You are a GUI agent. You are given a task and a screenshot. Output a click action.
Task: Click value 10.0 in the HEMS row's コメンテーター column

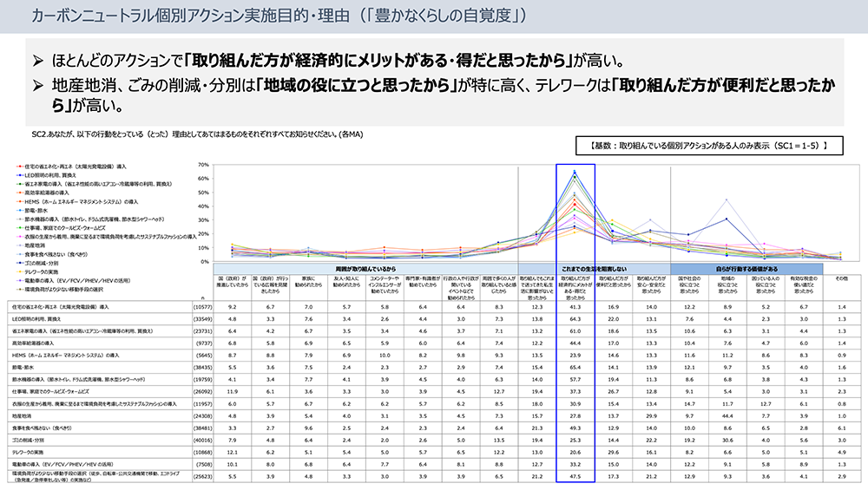pyautogui.click(x=385, y=356)
